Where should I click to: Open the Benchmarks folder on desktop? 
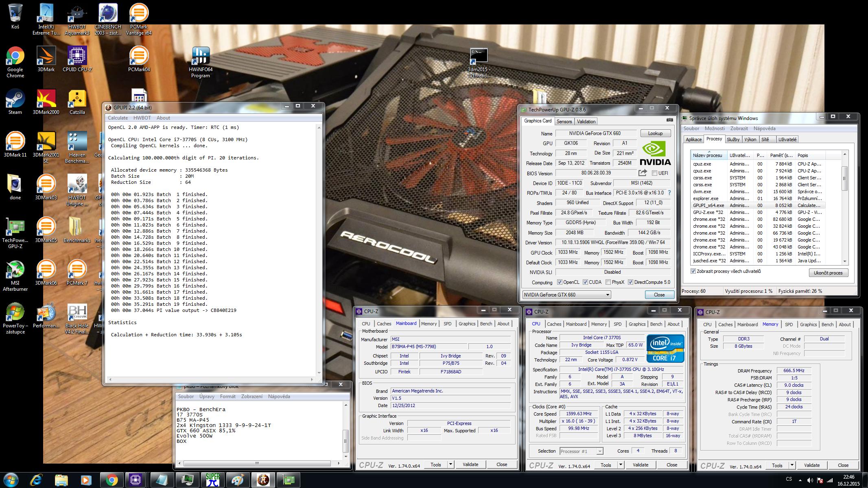click(x=77, y=230)
